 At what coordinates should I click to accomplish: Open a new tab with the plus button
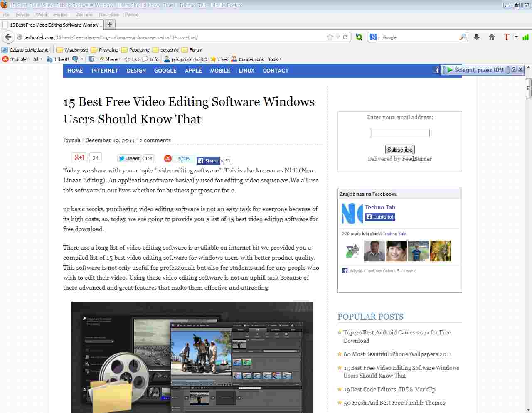pyautogui.click(x=110, y=25)
